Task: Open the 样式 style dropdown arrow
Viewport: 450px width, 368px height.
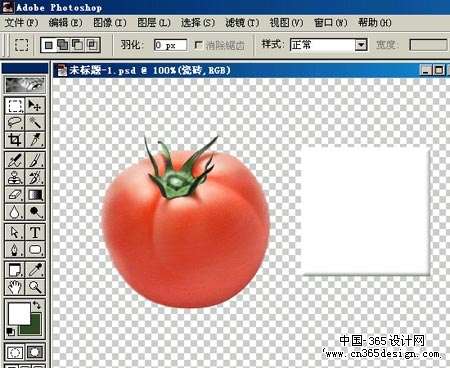Action: (x=361, y=45)
